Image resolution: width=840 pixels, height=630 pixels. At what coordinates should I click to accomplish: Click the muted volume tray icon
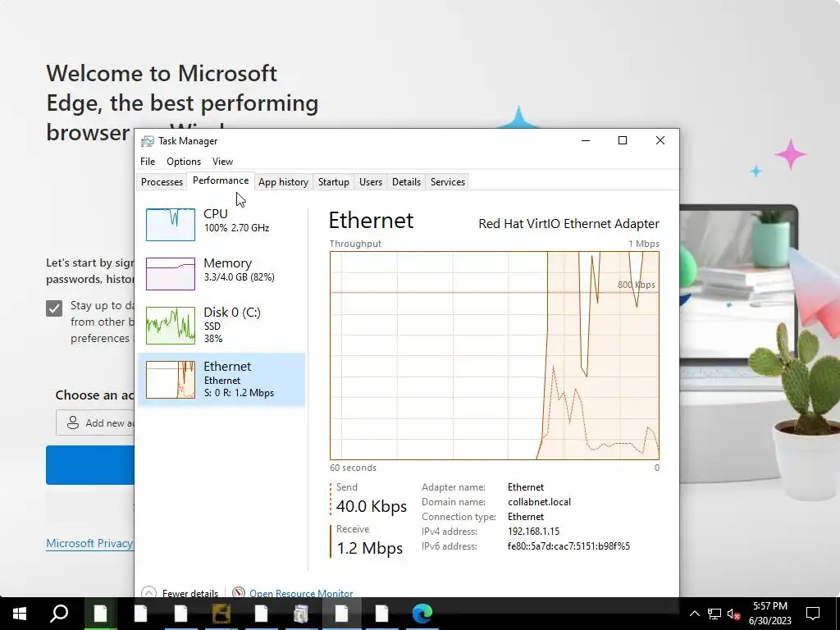733,614
